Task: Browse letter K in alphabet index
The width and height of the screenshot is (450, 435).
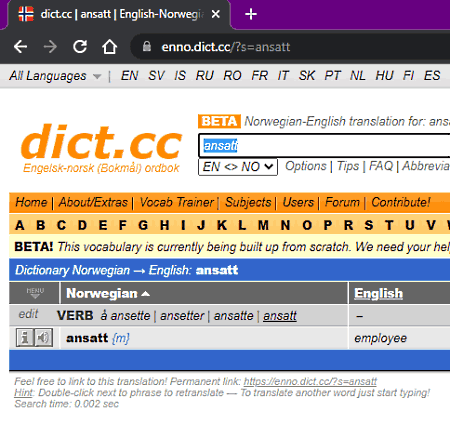Action: 222,226
